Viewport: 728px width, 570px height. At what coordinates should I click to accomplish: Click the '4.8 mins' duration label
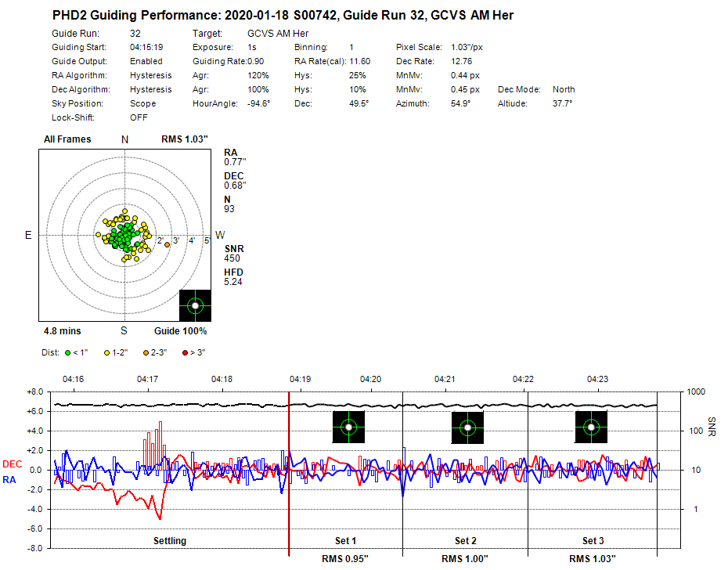(x=62, y=331)
